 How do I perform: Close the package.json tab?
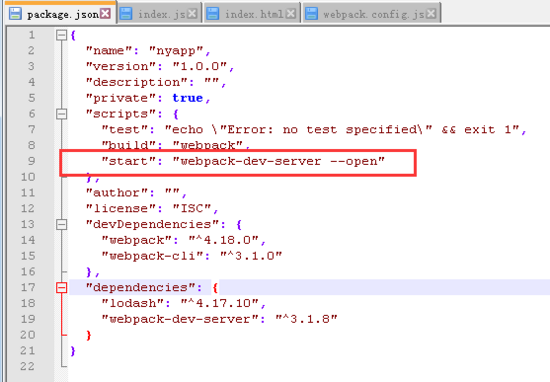(105, 14)
